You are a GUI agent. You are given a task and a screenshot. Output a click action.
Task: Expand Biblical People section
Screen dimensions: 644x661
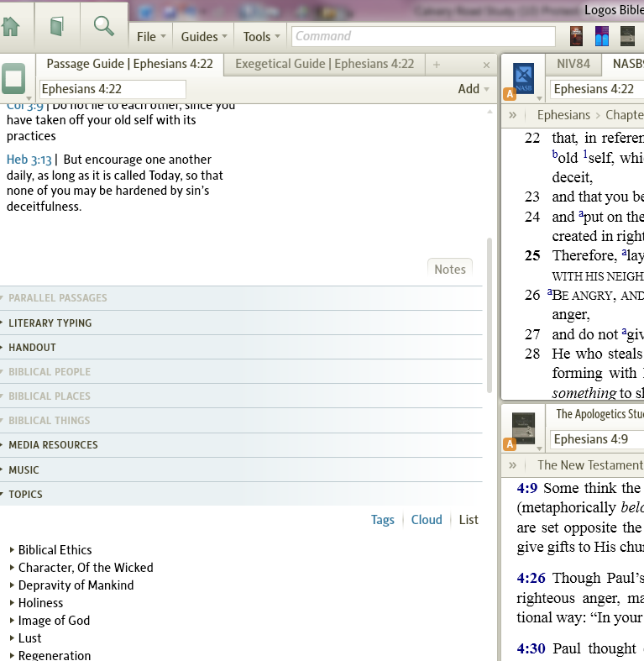(241, 372)
